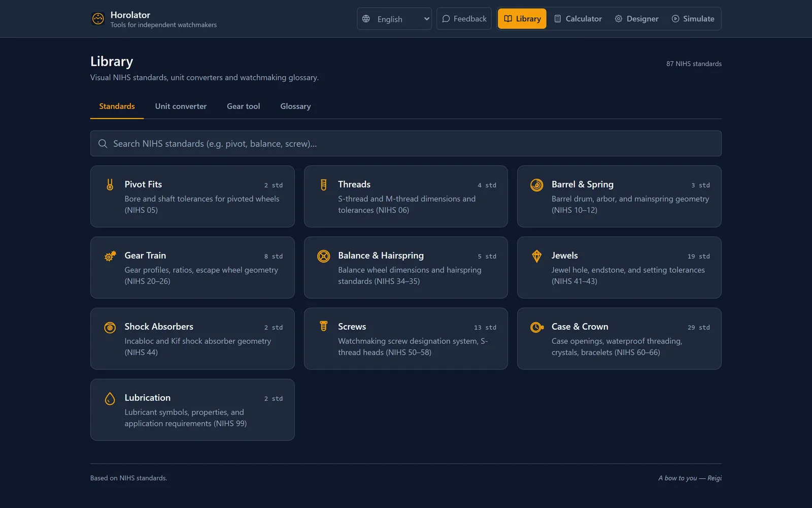Screen dimensions: 812x508
Task: Click the Pivot Fits pivot icon
Action: pyautogui.click(x=110, y=184)
